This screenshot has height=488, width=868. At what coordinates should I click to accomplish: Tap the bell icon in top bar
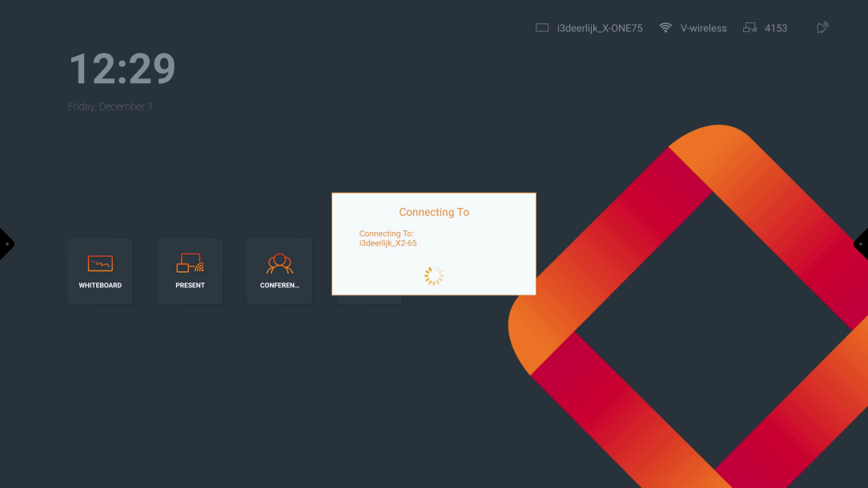coord(822,28)
